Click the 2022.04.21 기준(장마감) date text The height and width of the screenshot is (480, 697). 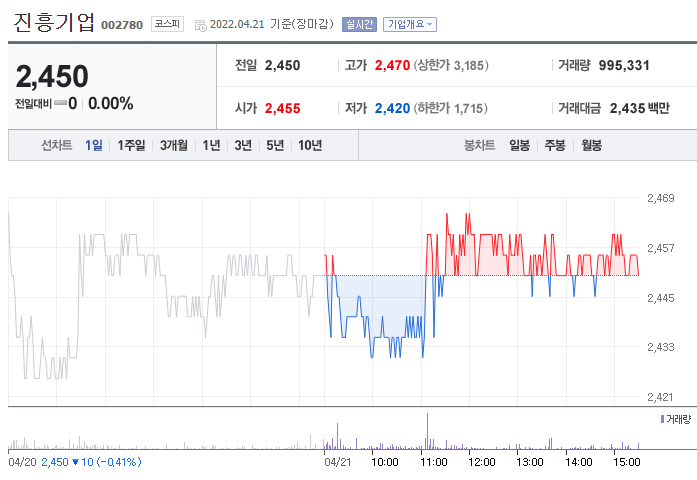click(272, 24)
